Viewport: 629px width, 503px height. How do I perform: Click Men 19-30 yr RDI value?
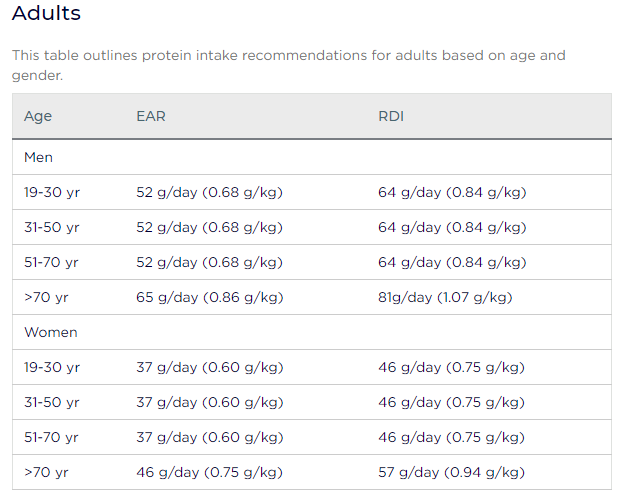click(x=452, y=193)
